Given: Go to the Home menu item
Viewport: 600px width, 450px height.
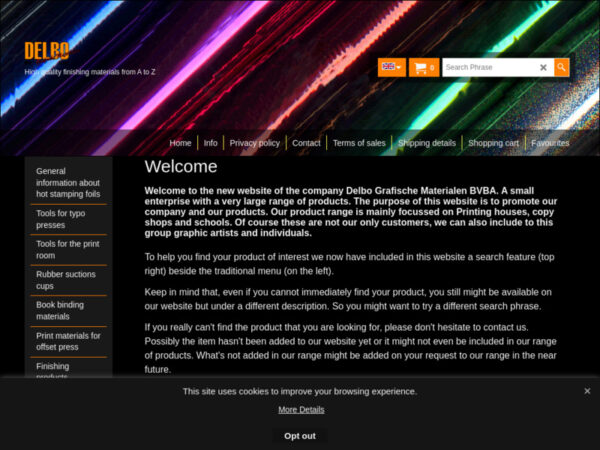Looking at the screenshot, I should click(180, 143).
